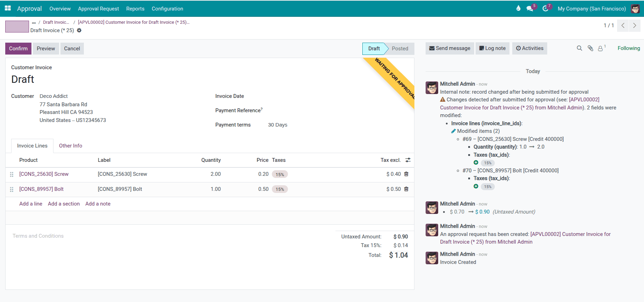Open the activities clock icon in navbar
Image resolution: width=644 pixels, height=302 pixels.
(545, 9)
